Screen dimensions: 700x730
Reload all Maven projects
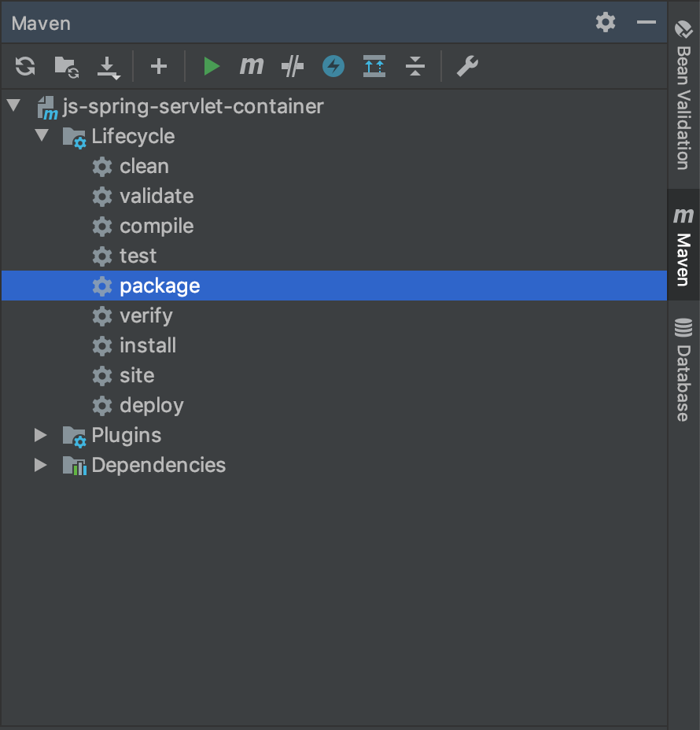[x=24, y=67]
